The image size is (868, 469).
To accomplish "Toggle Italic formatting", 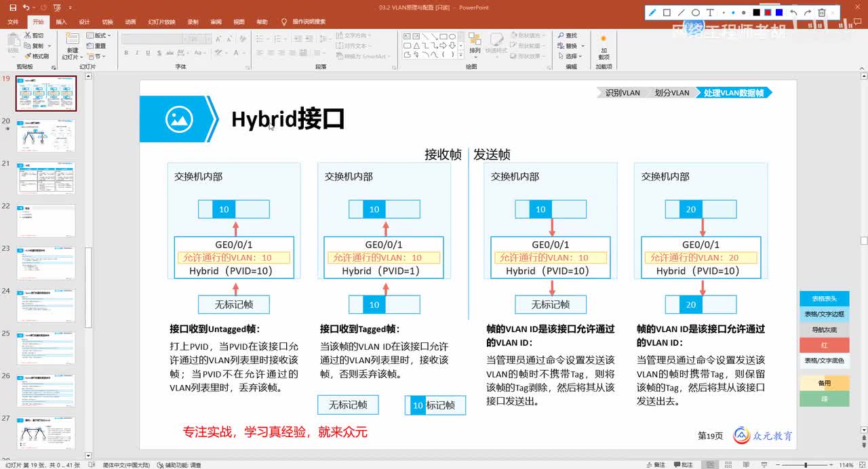I will pyautogui.click(x=136, y=52).
